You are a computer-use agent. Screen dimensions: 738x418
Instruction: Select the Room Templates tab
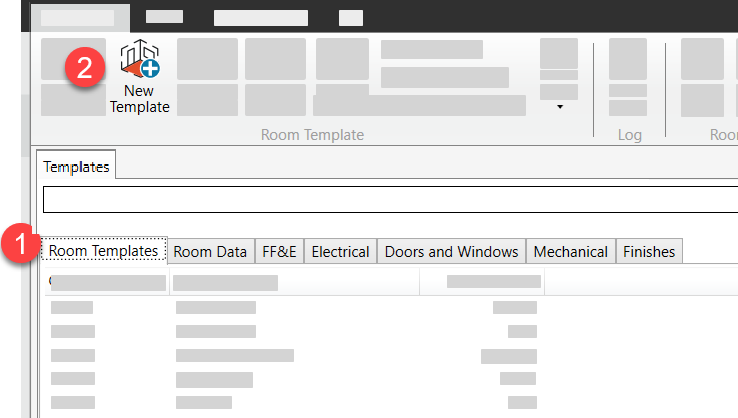[104, 251]
